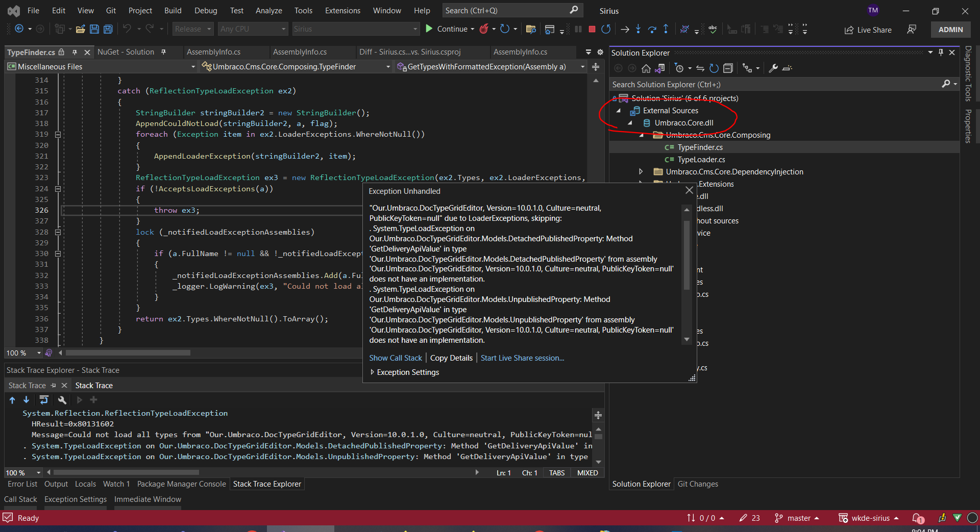The height and width of the screenshot is (532, 980).
Task: Click the Hot Reload flame icon
Action: (x=484, y=29)
